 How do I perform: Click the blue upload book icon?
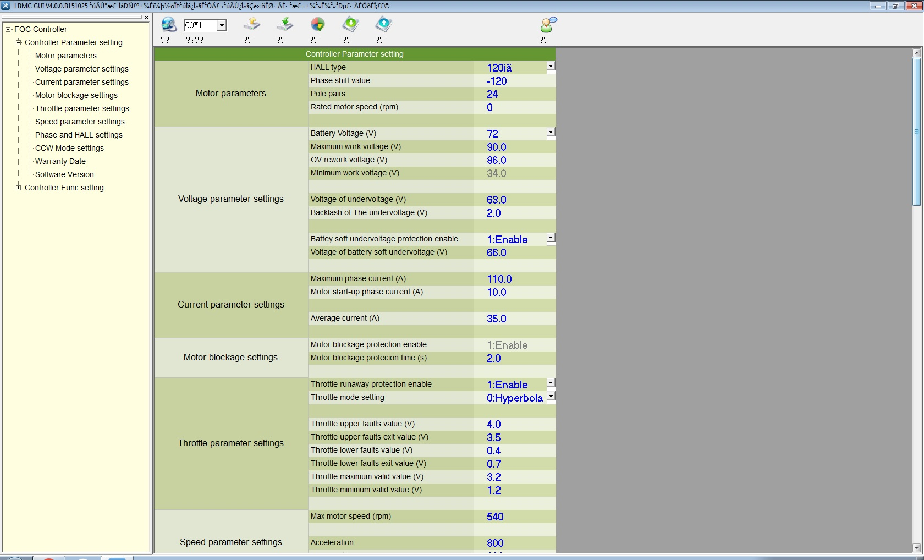383,25
